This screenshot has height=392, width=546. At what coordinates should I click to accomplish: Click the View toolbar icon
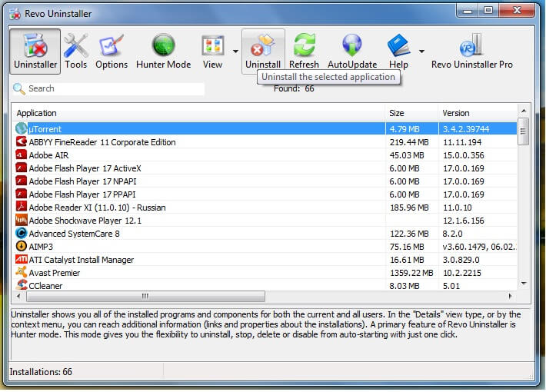[213, 51]
